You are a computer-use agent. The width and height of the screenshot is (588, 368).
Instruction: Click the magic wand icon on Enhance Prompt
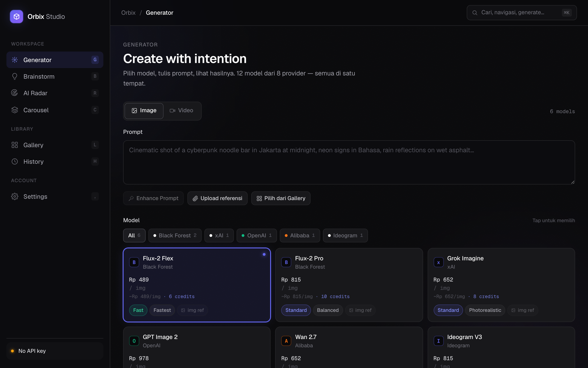(131, 198)
